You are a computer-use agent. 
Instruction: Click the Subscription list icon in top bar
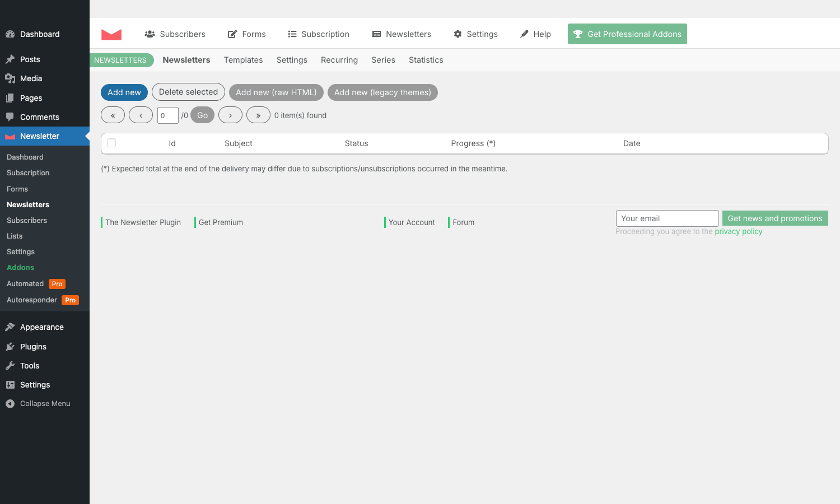[x=292, y=34]
